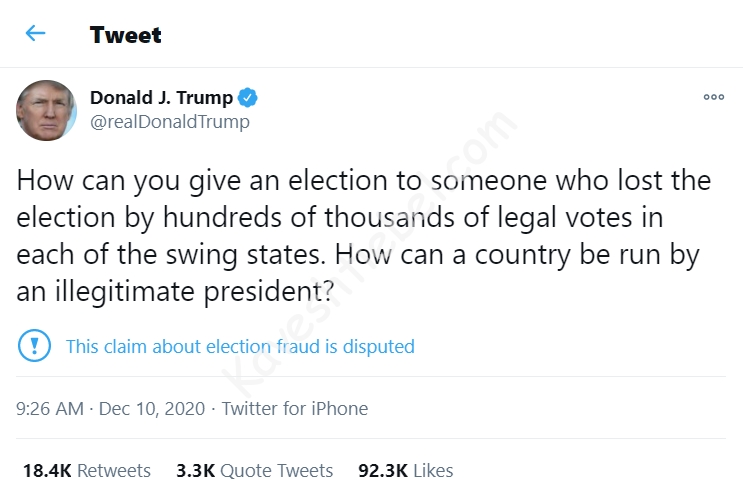
Task: View the 18.4K Retweets list
Action: coord(86,470)
